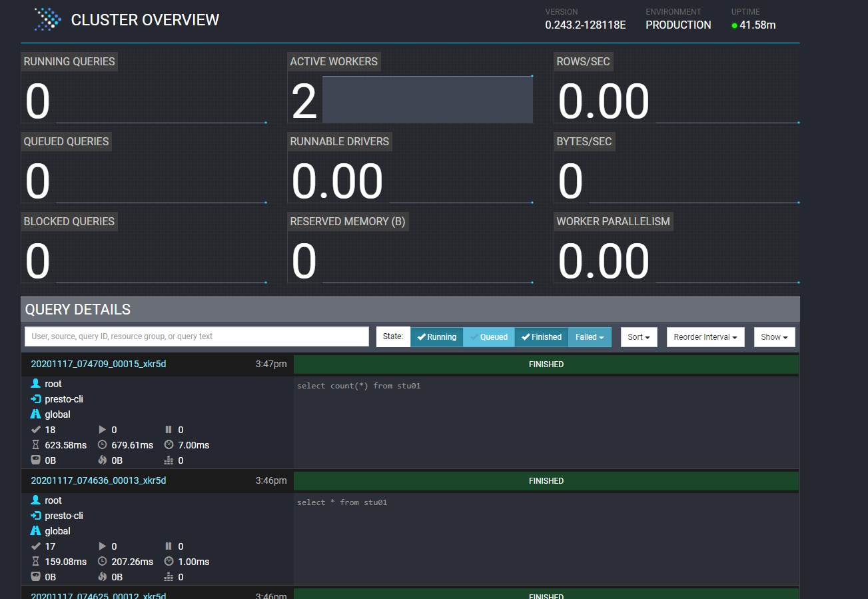This screenshot has width=868, height=599.
Task: Click queued splits pause icon in query 00013
Action: [169, 546]
